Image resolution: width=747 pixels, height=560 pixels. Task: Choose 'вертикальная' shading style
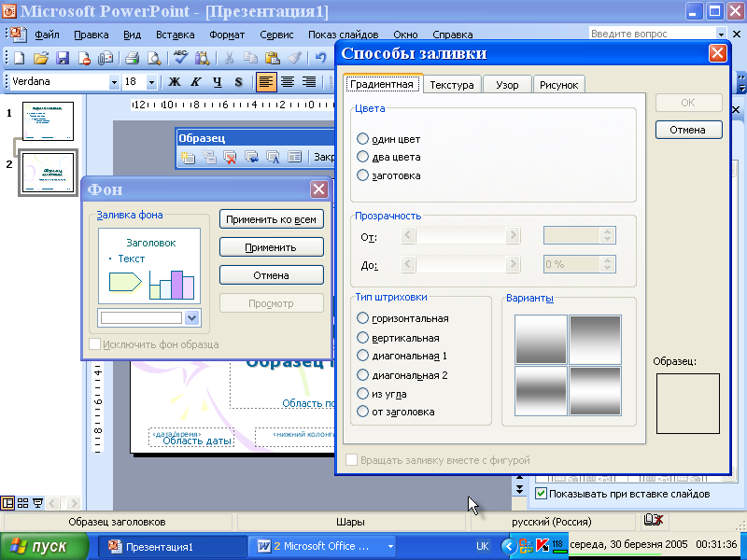362,337
